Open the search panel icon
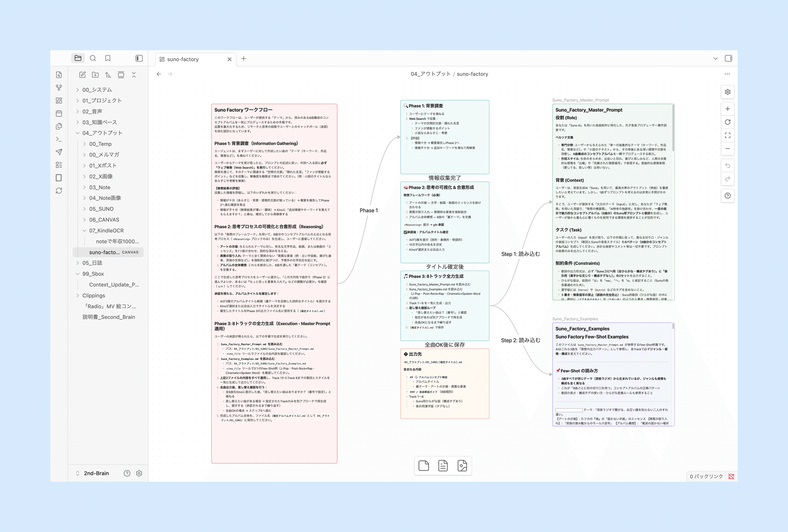This screenshot has width=788, height=532. [93, 58]
